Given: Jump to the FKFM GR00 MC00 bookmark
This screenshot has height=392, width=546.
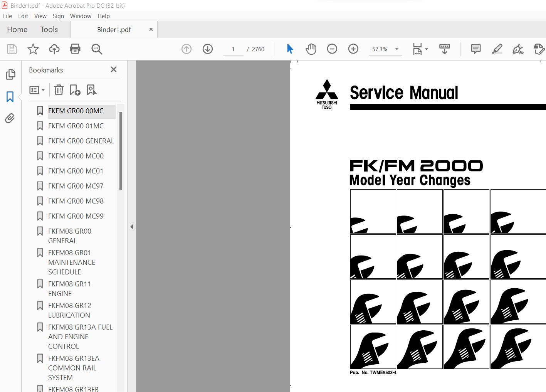Looking at the screenshot, I should 76,156.
